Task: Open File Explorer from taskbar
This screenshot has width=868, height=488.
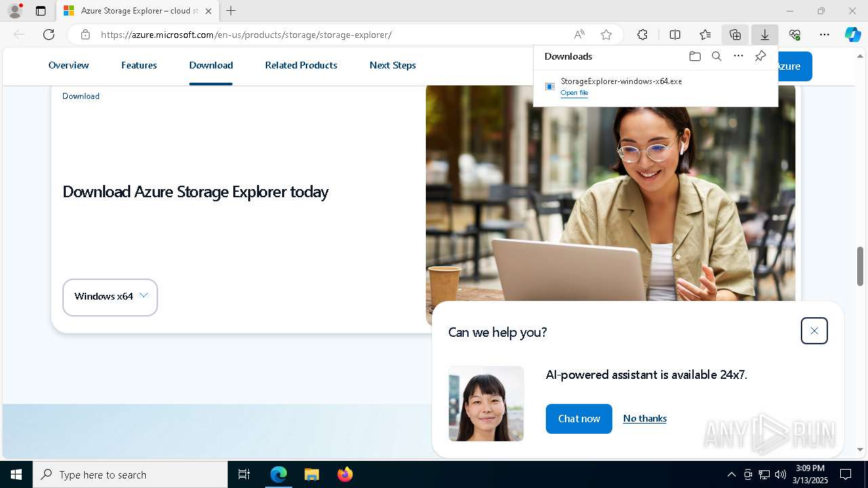Action: (311, 474)
